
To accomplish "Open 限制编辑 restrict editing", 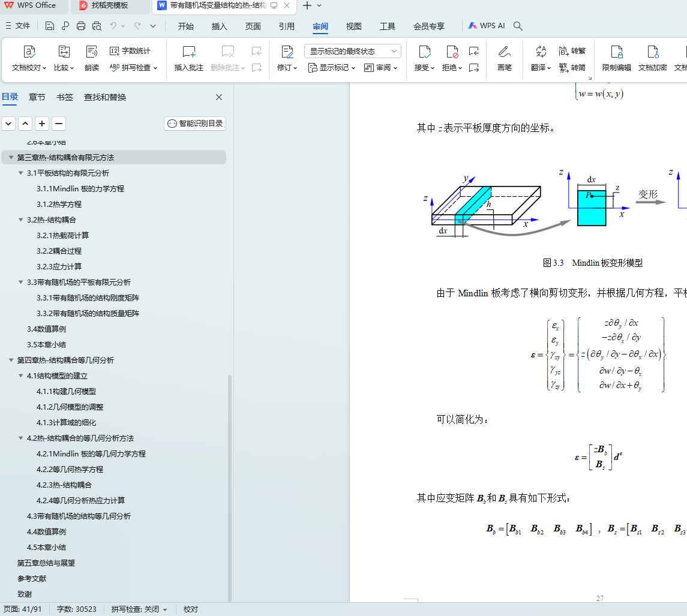I will pyautogui.click(x=616, y=58).
